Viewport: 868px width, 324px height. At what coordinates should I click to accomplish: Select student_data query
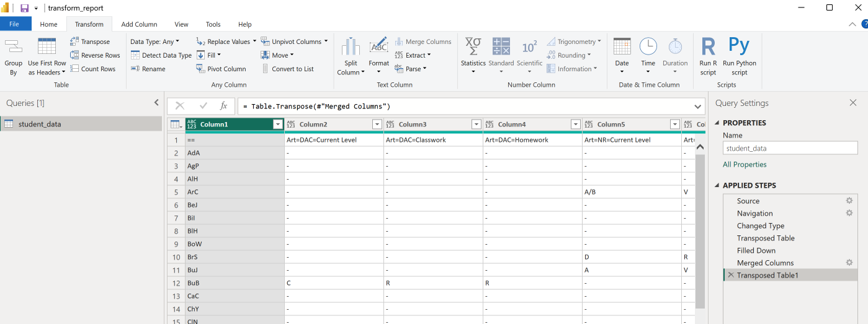pos(81,124)
